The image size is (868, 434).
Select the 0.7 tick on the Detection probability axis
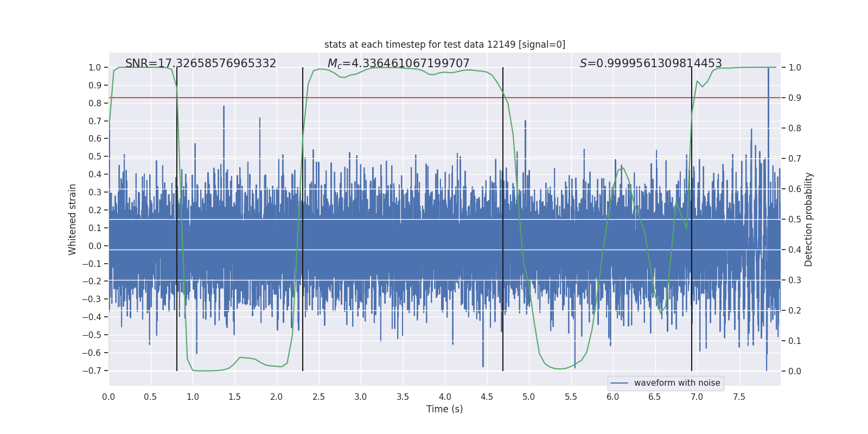pyautogui.click(x=795, y=158)
